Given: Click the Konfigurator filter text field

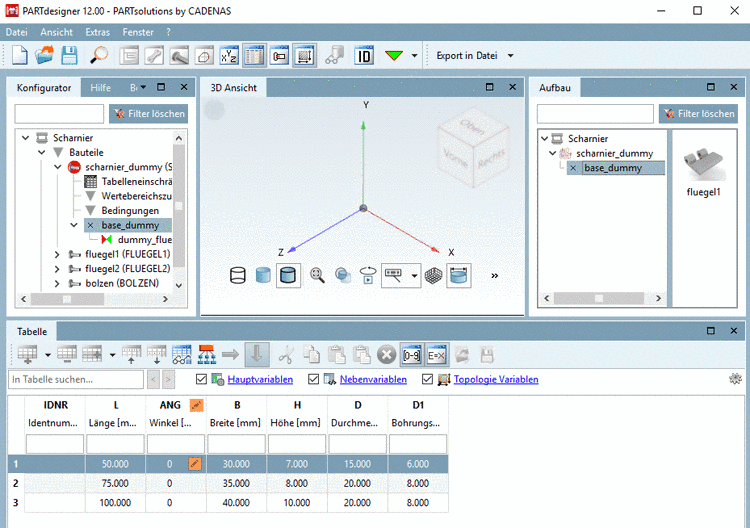Looking at the screenshot, I should 59,114.
